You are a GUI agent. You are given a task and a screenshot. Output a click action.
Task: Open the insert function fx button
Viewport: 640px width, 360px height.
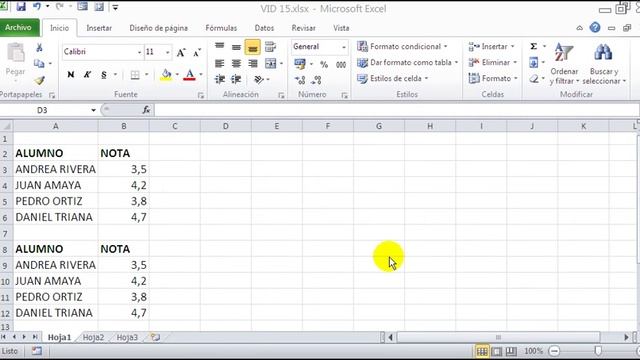pos(147,110)
